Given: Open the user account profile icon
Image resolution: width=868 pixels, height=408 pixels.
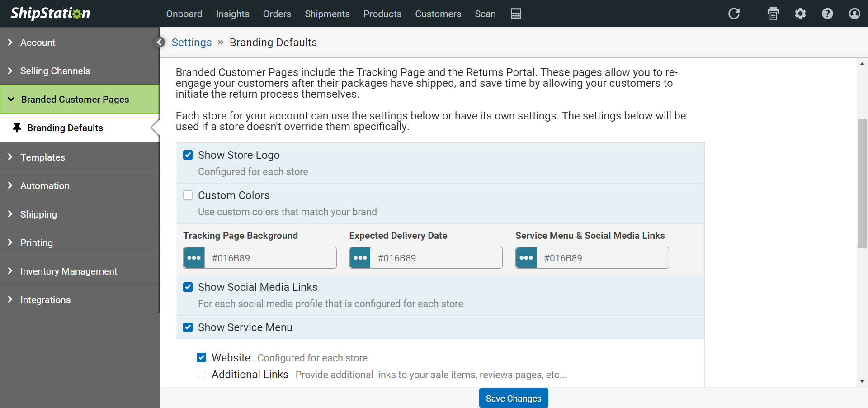Looking at the screenshot, I should point(854,14).
